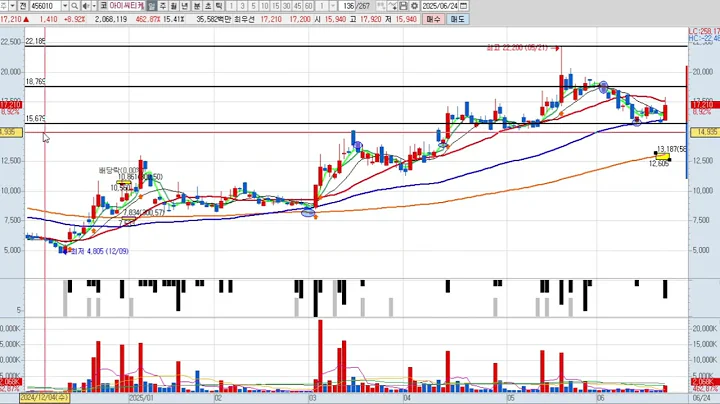Click the bar count field 136/267

point(356,6)
